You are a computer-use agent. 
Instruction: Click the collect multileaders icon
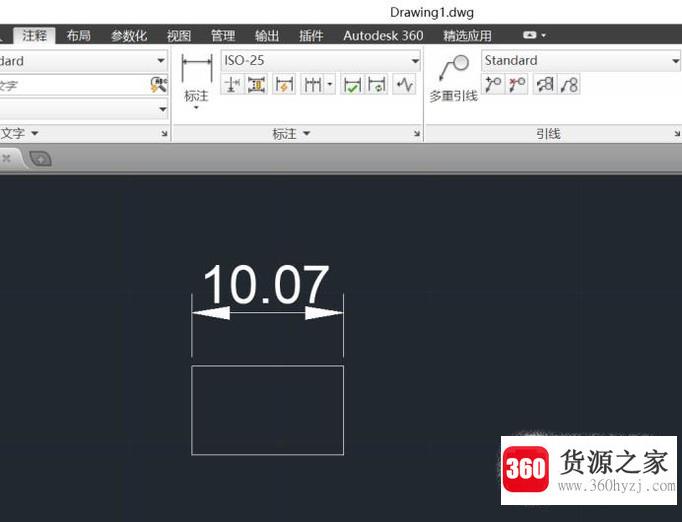tap(569, 84)
